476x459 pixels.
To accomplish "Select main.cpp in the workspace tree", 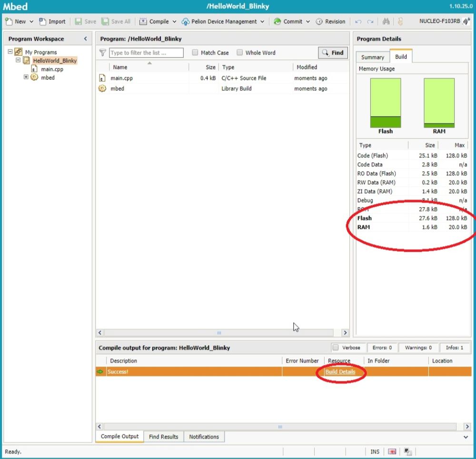I will pyautogui.click(x=52, y=69).
